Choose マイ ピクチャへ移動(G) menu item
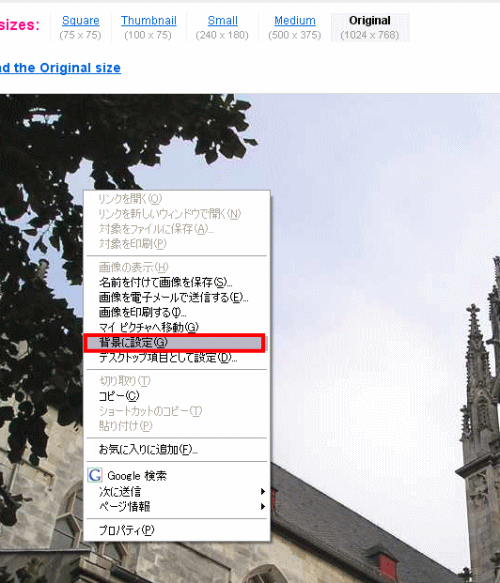500x583 pixels. (177, 327)
